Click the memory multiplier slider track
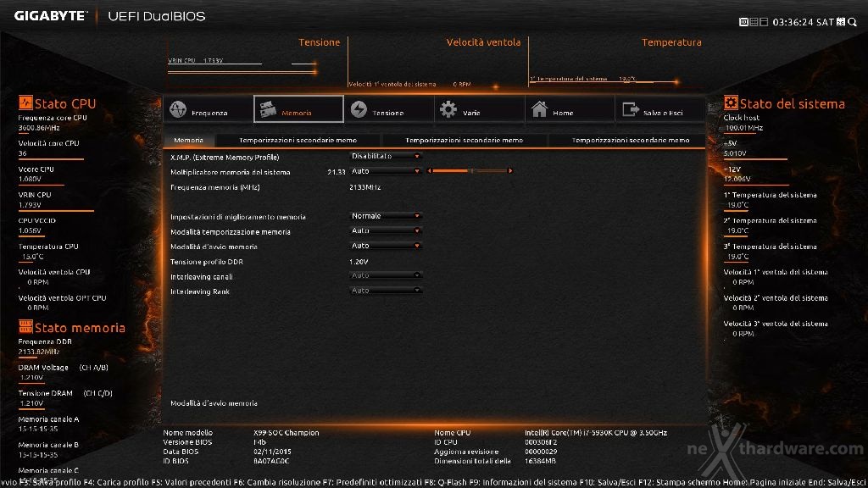Viewport: 868px width, 488px height. tap(470, 171)
